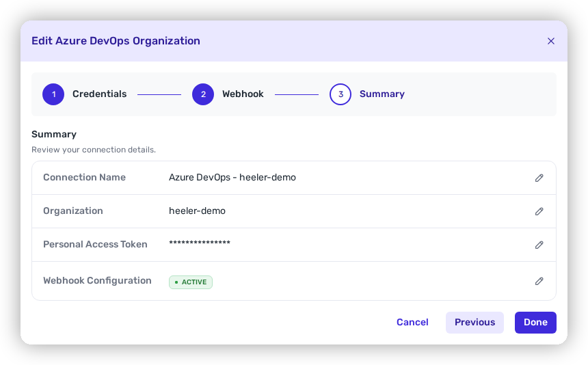
Task: Click the ACTIVE webhook status badge
Action: [191, 282]
